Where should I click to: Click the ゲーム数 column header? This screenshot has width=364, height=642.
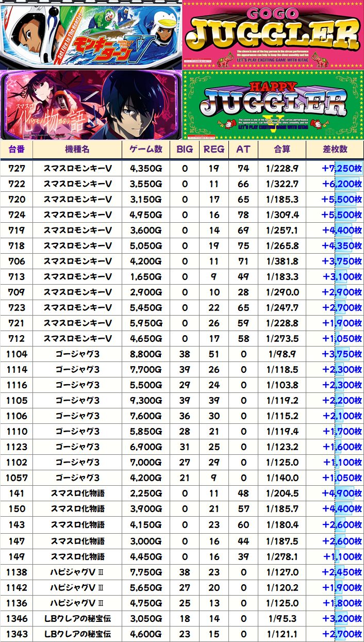pyautogui.click(x=146, y=149)
